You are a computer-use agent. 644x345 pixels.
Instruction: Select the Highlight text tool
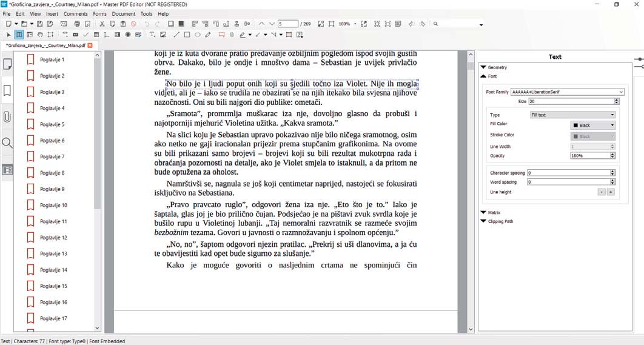[243, 35]
